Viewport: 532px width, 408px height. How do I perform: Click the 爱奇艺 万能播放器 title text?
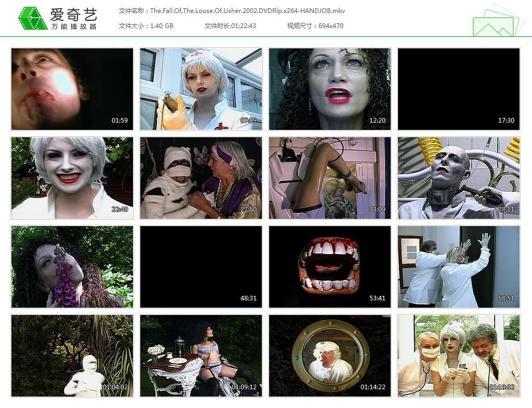(73, 19)
